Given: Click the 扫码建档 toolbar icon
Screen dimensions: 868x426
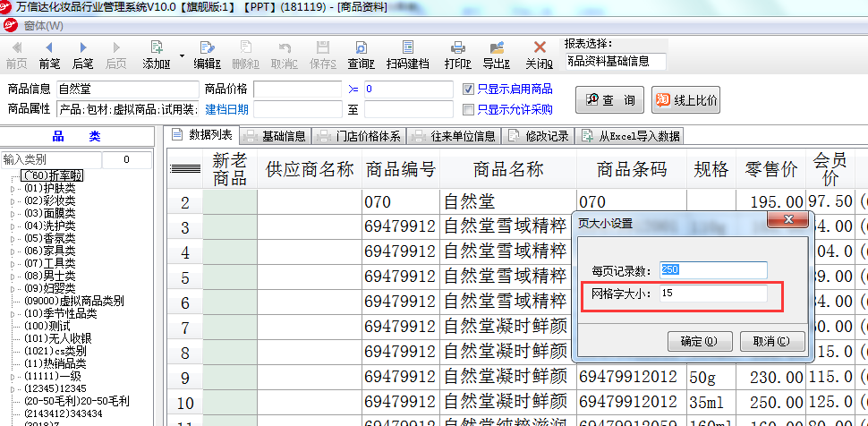Looking at the screenshot, I should [408, 55].
